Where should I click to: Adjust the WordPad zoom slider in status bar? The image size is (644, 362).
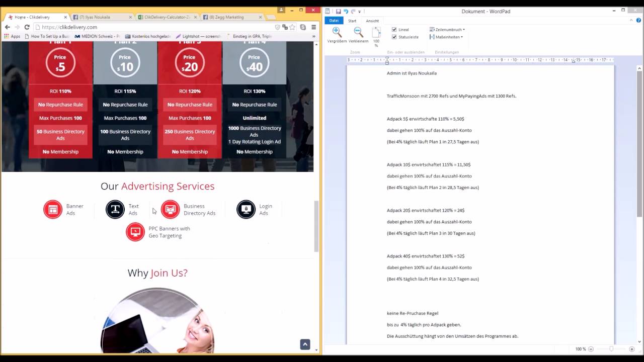(611, 349)
